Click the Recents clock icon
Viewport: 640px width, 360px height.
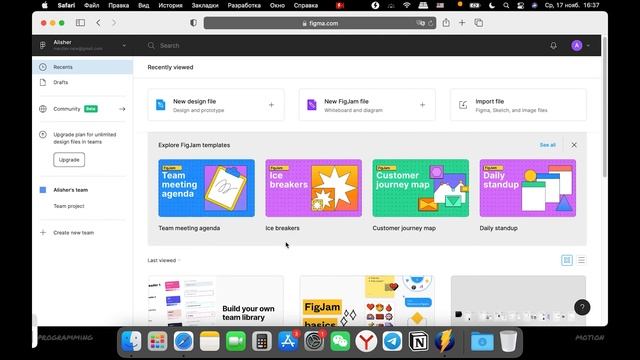[43, 67]
